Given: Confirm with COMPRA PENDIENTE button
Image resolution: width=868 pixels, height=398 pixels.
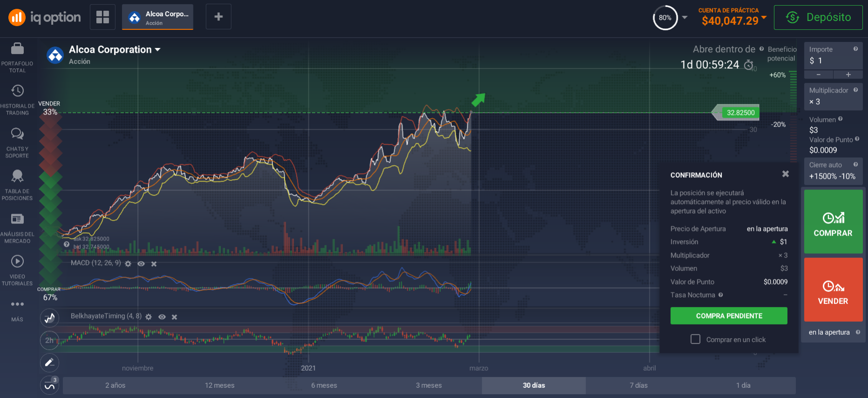Looking at the screenshot, I should coord(729,316).
